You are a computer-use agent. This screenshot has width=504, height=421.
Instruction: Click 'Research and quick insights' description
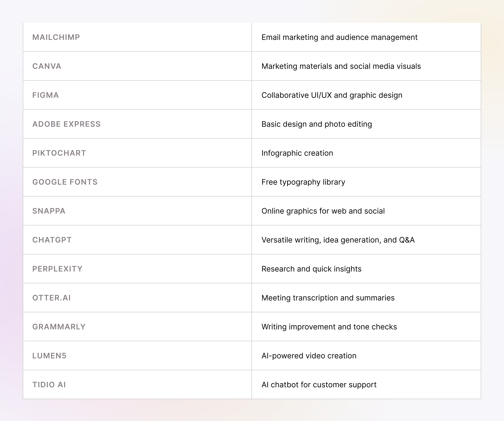pyautogui.click(x=311, y=269)
